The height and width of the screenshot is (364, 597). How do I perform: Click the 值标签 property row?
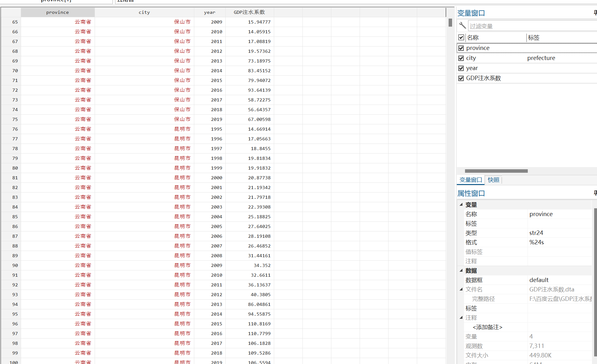click(528, 252)
